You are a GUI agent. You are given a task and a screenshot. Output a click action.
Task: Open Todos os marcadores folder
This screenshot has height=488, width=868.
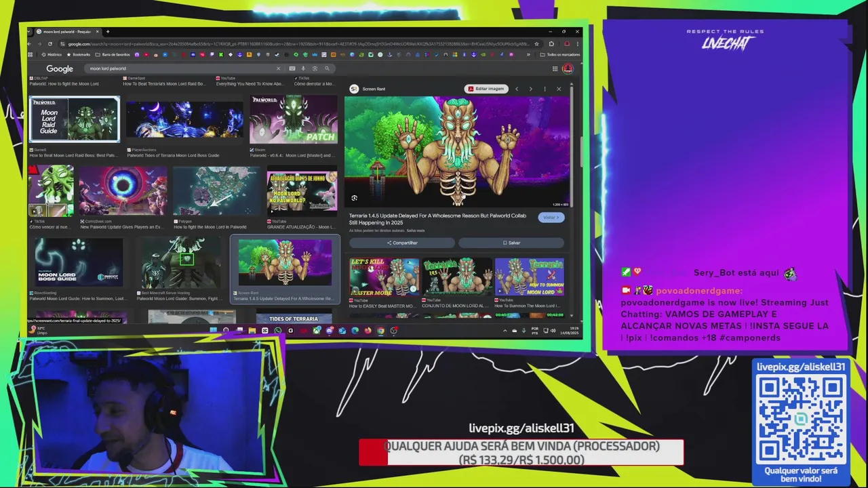[560, 54]
